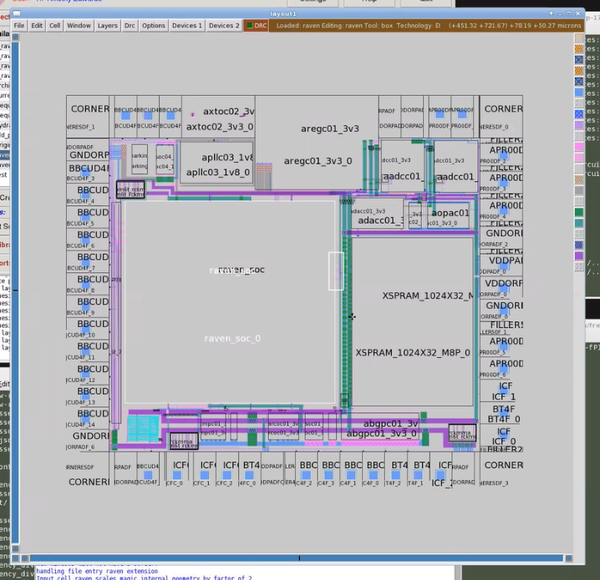Open the File menu
This screenshot has height=580, width=600.
[x=19, y=26]
